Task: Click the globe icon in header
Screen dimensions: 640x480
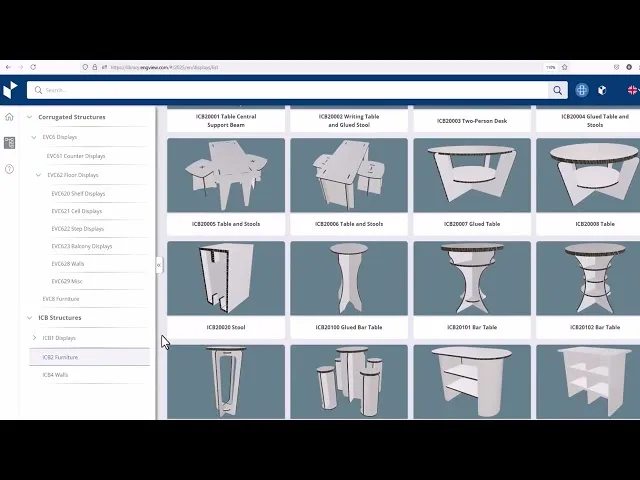Action: pyautogui.click(x=582, y=90)
